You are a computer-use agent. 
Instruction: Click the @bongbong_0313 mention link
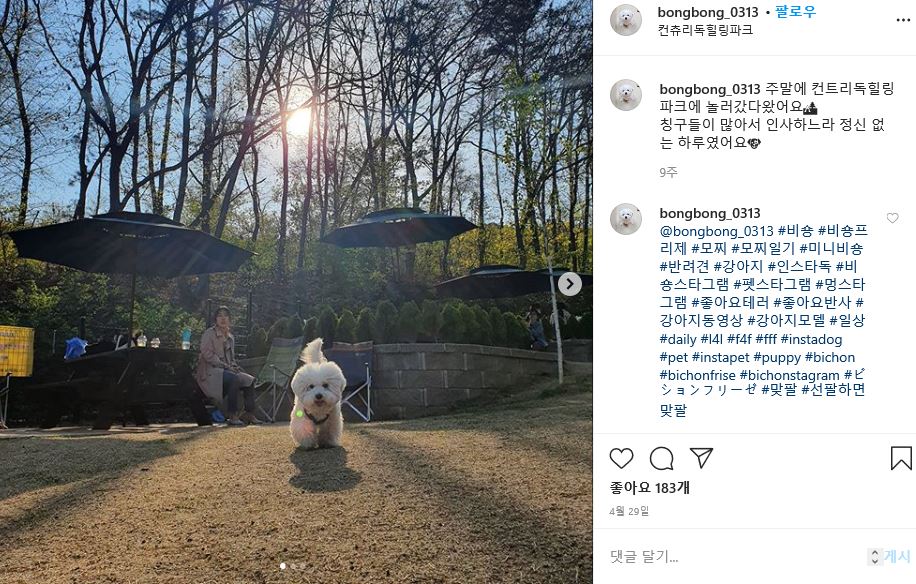716,231
